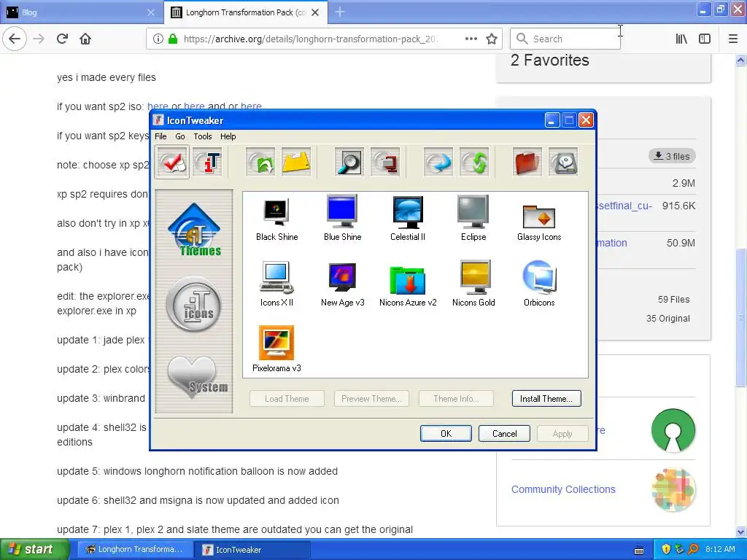
Task: Click the green open source collection logo
Action: (673, 430)
